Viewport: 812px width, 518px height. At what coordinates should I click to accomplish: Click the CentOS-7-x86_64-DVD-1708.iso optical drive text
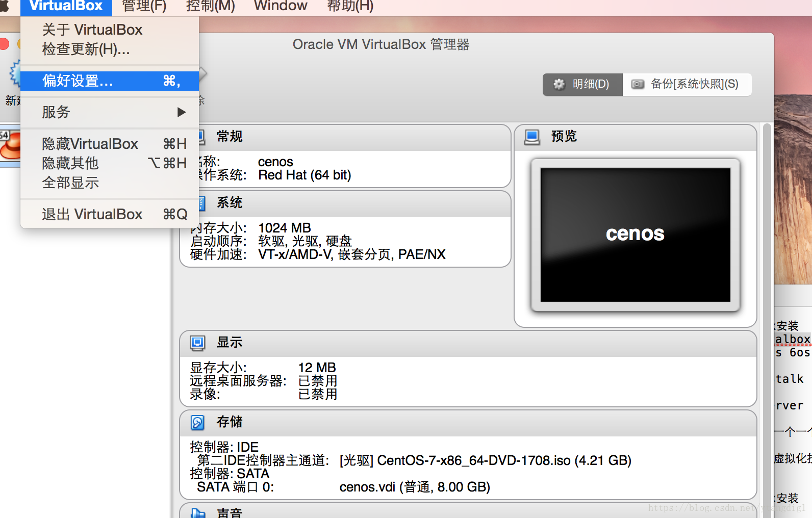tap(486, 460)
